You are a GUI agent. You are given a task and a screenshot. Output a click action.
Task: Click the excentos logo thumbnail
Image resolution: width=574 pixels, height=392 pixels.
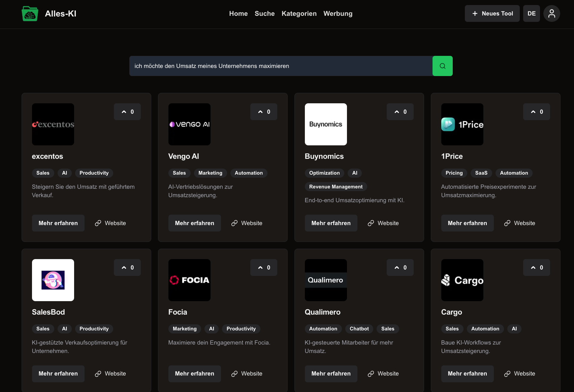pos(53,124)
